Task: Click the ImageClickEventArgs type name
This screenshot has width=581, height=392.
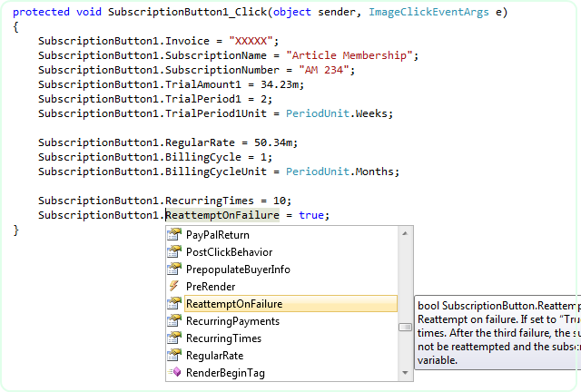Action: 428,12
